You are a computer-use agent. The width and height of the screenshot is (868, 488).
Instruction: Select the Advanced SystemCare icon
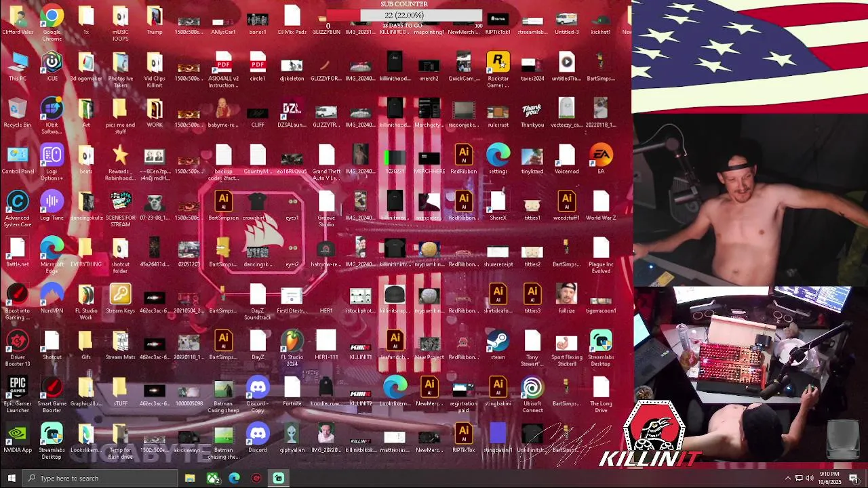pyautogui.click(x=17, y=202)
